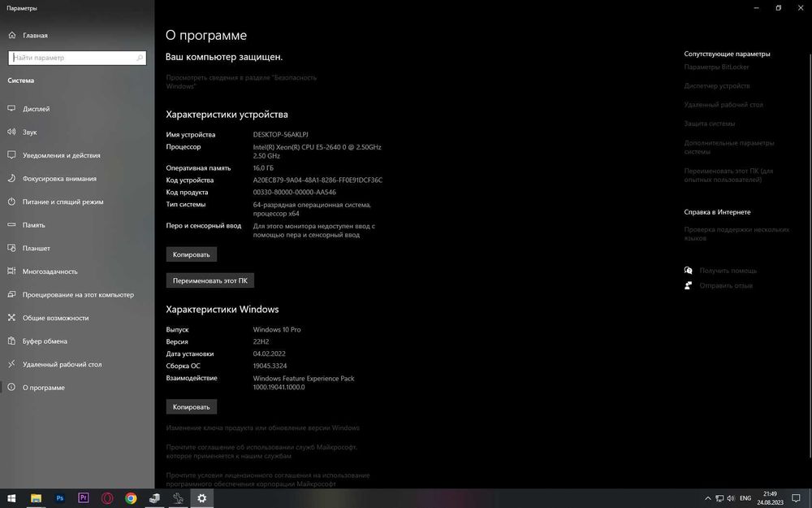Open Проверка поддержки нескольких языков link
The width and height of the screenshot is (812, 508).
tap(736, 234)
